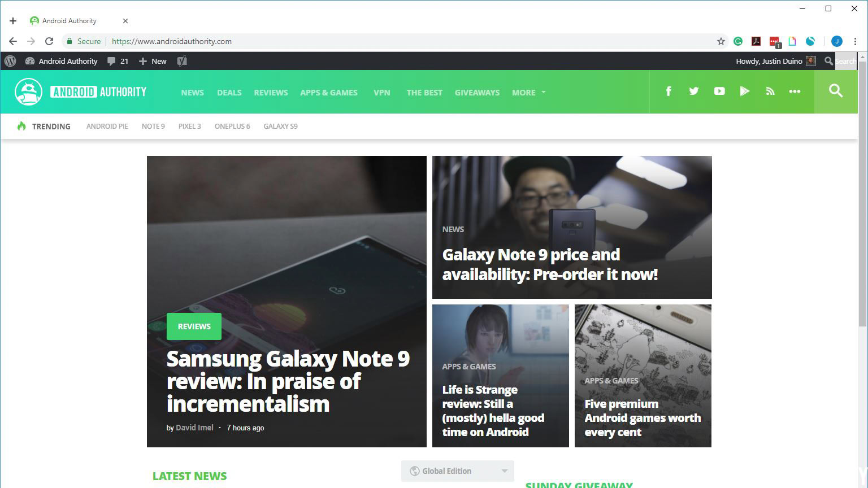Open the Giveaways section

tap(477, 93)
